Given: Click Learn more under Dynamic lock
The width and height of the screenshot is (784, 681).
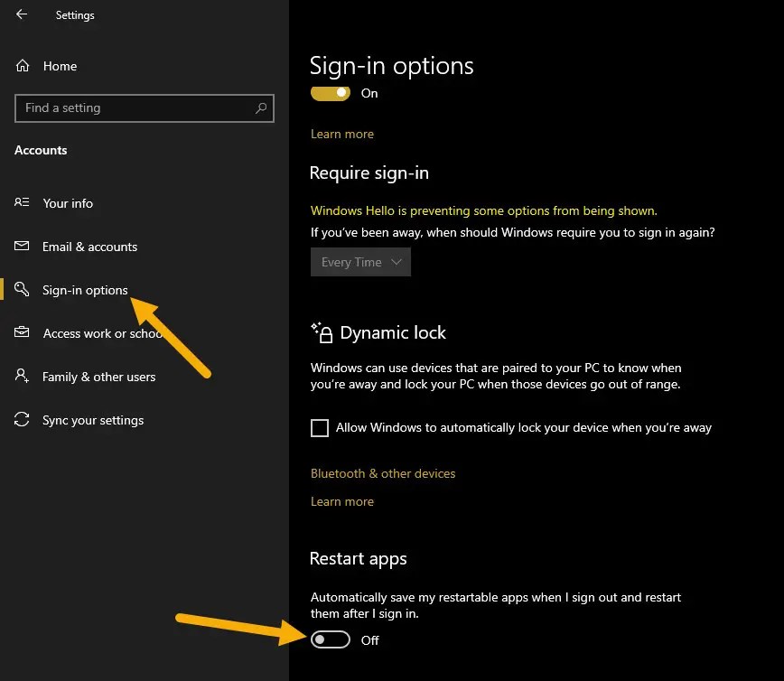Looking at the screenshot, I should click(342, 501).
